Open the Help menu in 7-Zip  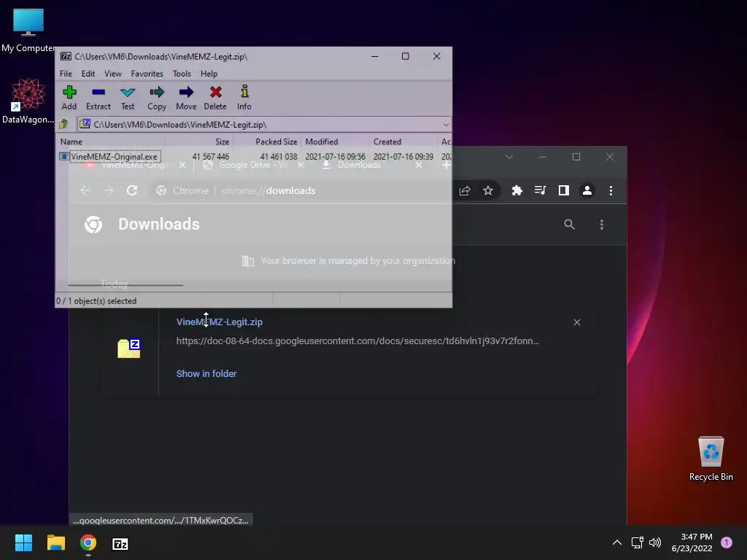[209, 74]
